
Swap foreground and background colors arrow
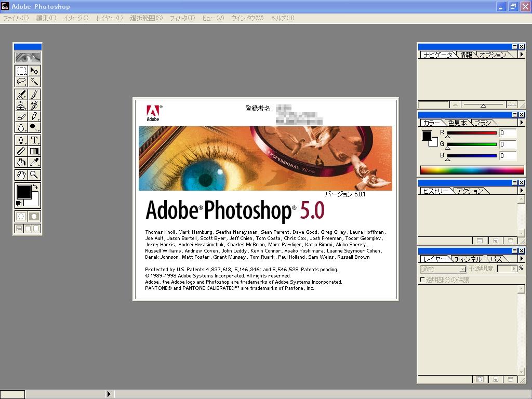[x=35, y=187]
